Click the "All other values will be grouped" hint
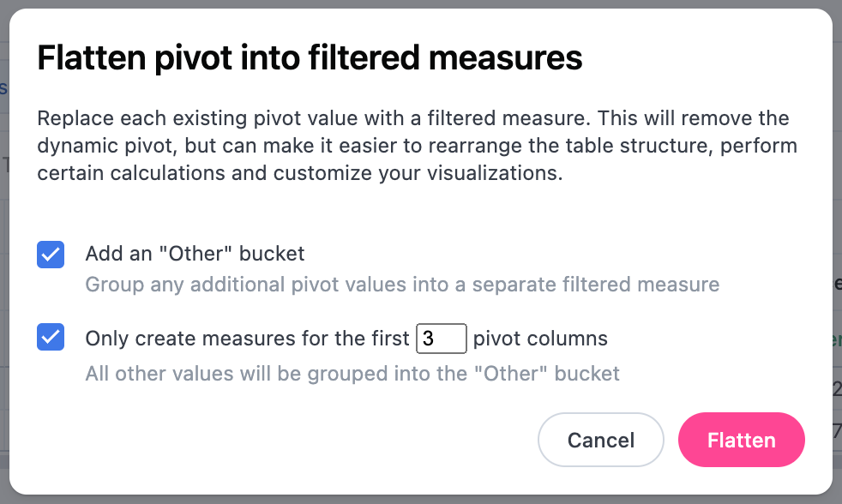Screen dimensions: 842x504 tap(352, 373)
